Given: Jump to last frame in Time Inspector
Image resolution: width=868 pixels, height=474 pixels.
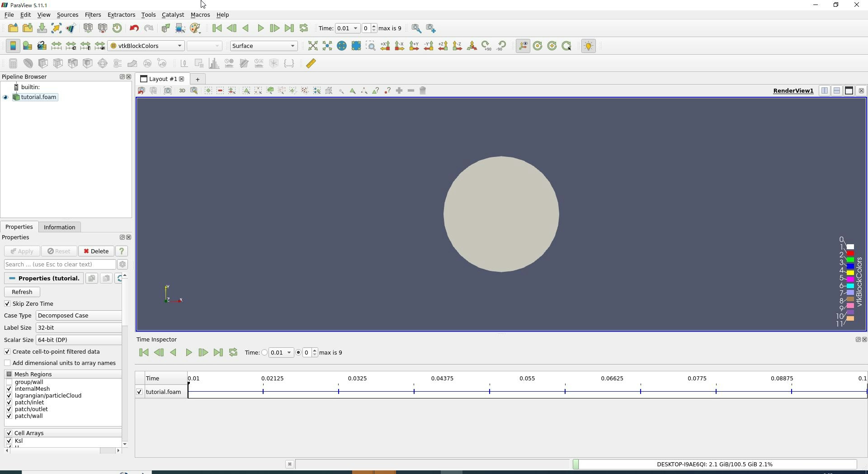Looking at the screenshot, I should click(x=218, y=353).
